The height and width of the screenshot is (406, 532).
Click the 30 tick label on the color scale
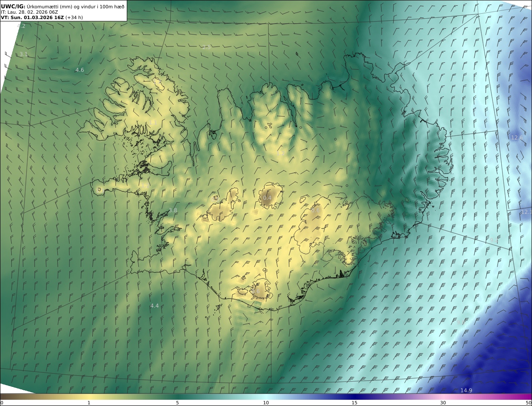(443, 403)
